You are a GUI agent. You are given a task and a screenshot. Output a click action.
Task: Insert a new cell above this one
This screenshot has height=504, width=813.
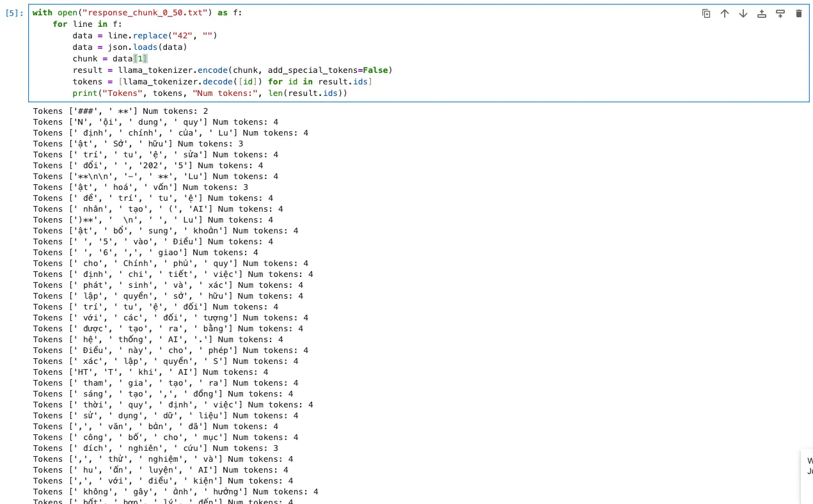click(762, 13)
